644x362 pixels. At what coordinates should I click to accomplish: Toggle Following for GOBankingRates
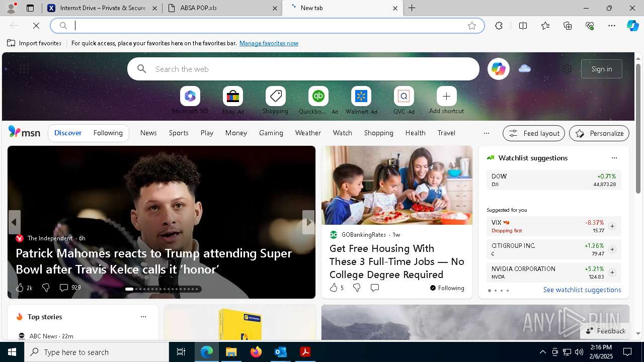(x=447, y=288)
